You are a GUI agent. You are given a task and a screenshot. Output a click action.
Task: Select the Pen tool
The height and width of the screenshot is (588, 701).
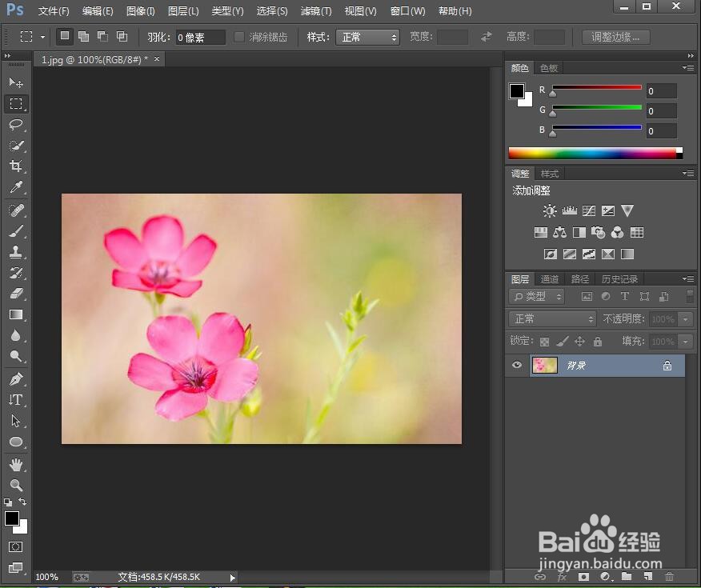point(16,379)
